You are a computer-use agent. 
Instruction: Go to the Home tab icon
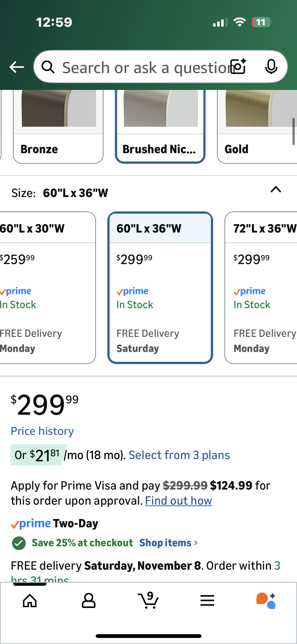point(30,601)
